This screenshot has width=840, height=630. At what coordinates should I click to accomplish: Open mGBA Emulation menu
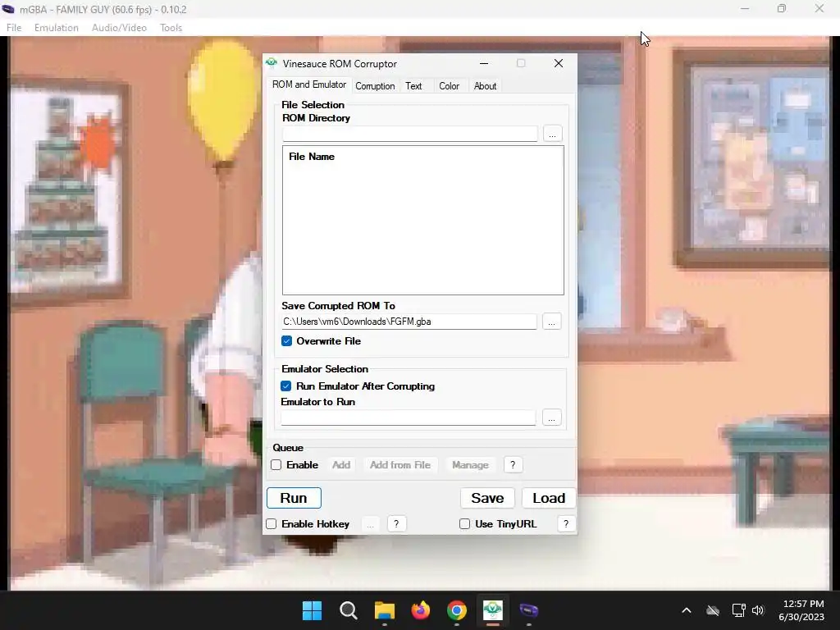coord(57,28)
